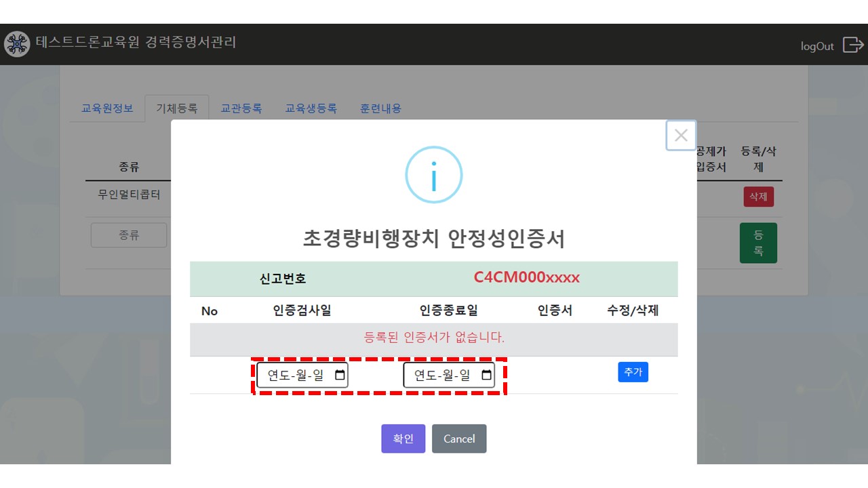The height and width of the screenshot is (488, 868).
Task: Open the 종류 selector
Action: coord(129,235)
